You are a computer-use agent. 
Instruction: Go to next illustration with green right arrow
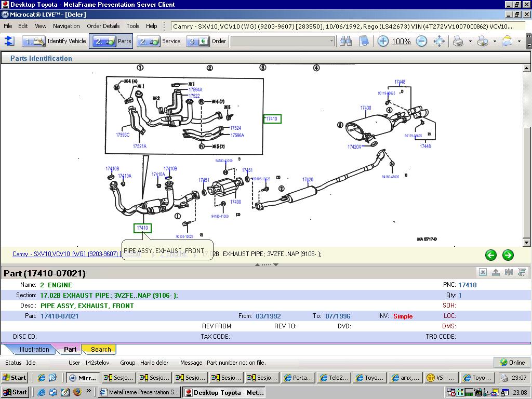click(x=508, y=255)
